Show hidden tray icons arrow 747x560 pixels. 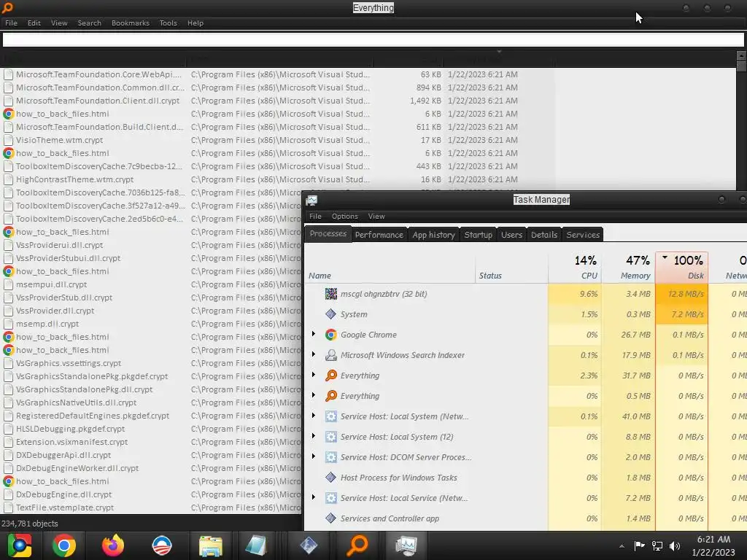[622, 545]
